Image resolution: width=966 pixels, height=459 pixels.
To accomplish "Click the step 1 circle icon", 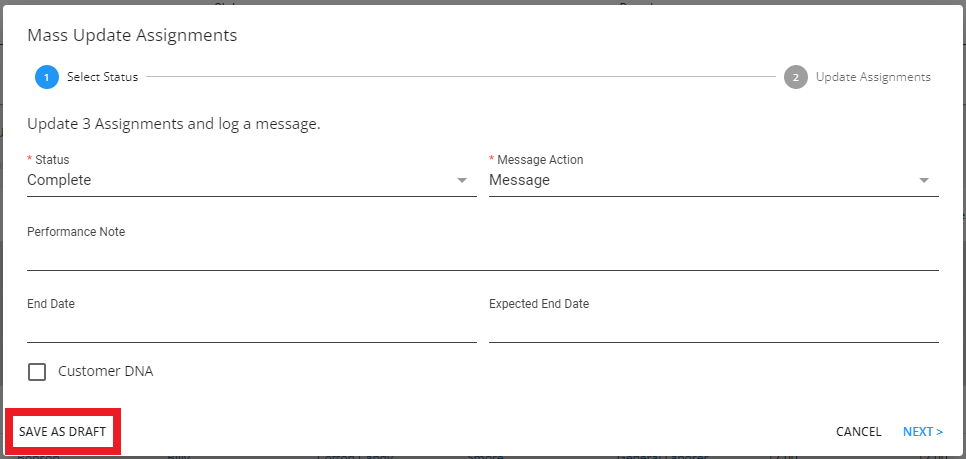I will click(46, 77).
